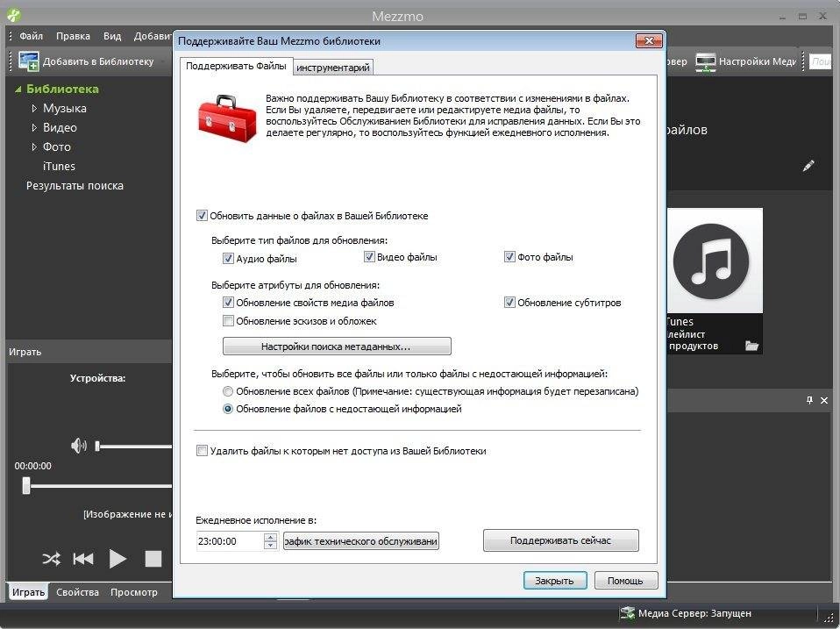Switch to Просмотр bottom tab
840x629 pixels.
click(134, 592)
